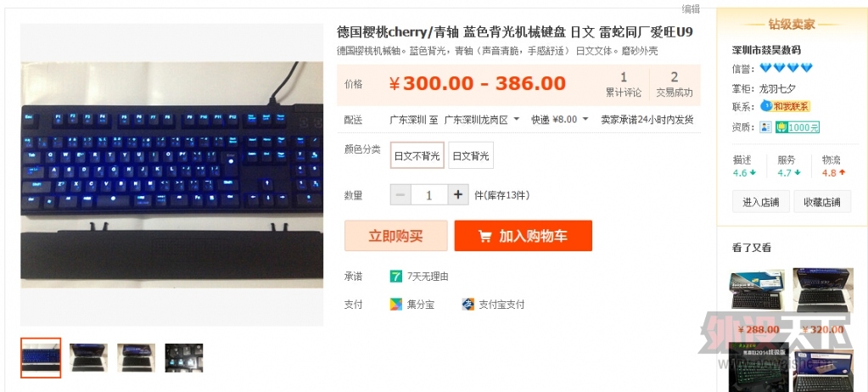This screenshot has width=868, height=392.
Task: Click the 集分宝 payment icon
Action: [x=395, y=304]
